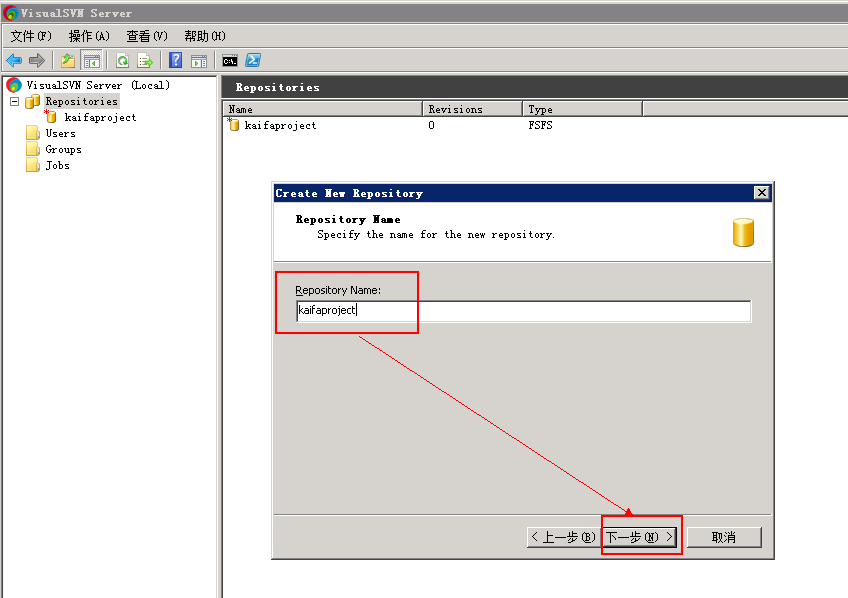Click the blue Back arrow toolbar icon
Screen dimensions: 848x598
tap(14, 61)
